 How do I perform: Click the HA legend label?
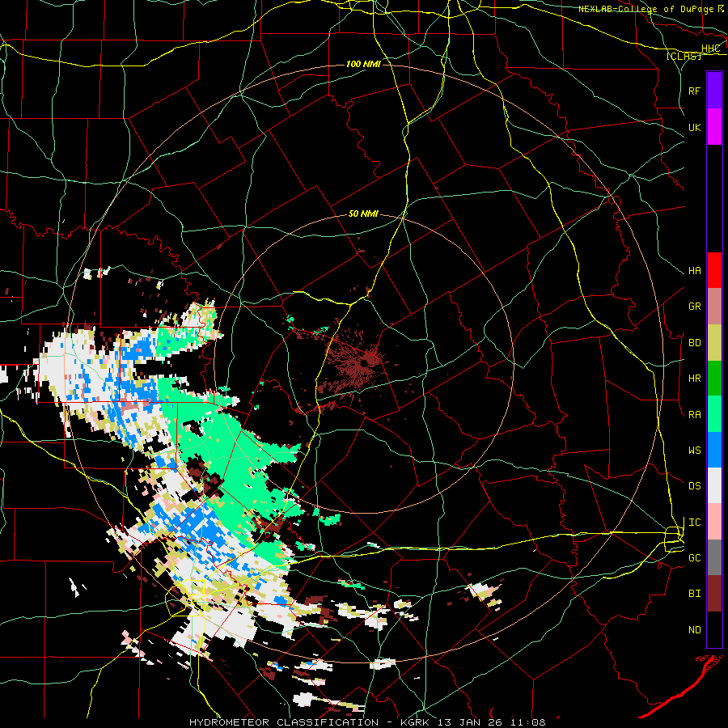click(x=695, y=271)
